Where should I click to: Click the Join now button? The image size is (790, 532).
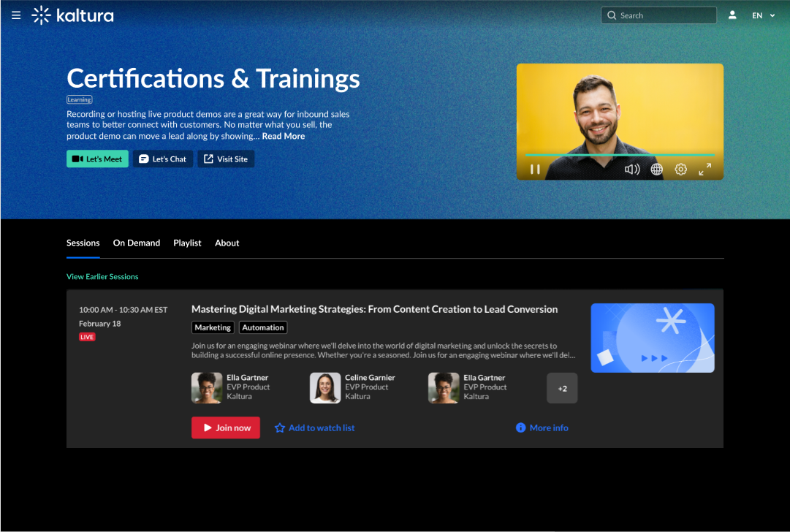pos(226,427)
